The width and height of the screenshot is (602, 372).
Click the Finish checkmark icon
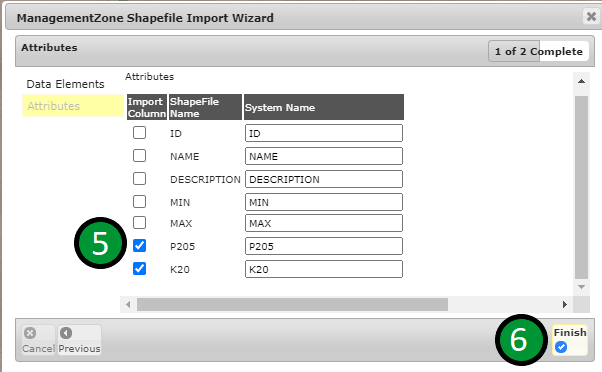coord(561,347)
